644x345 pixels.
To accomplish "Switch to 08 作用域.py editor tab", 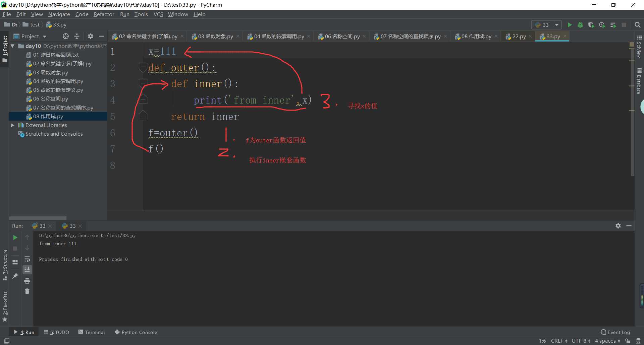I will (476, 37).
